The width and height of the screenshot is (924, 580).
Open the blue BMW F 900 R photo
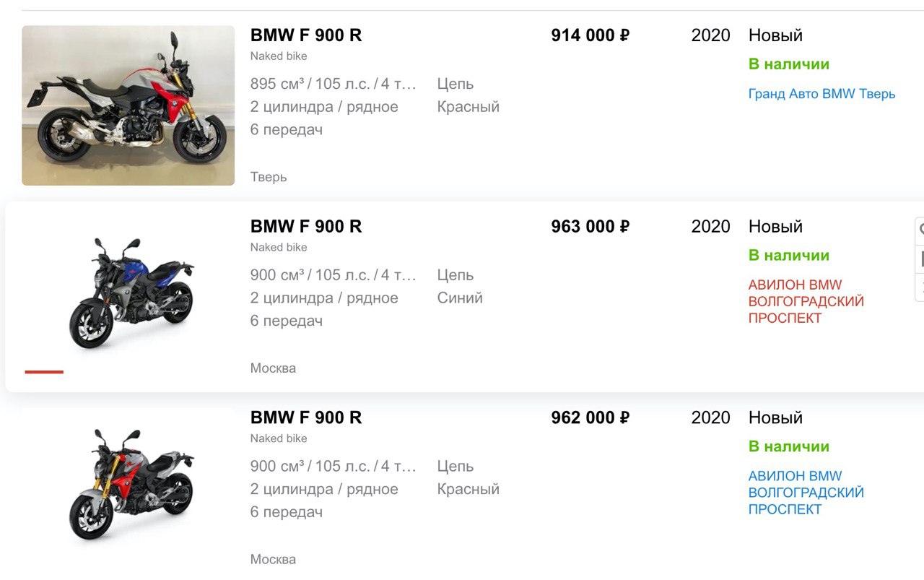point(128,294)
